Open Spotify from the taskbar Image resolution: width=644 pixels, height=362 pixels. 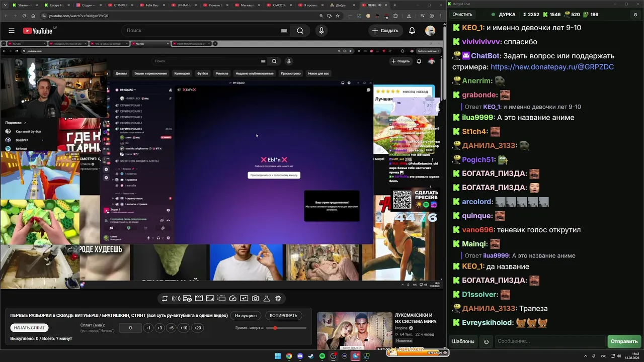tap(323, 356)
